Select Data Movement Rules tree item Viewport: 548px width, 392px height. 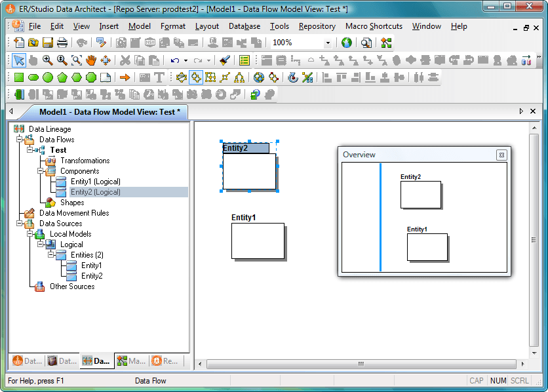[74, 213]
